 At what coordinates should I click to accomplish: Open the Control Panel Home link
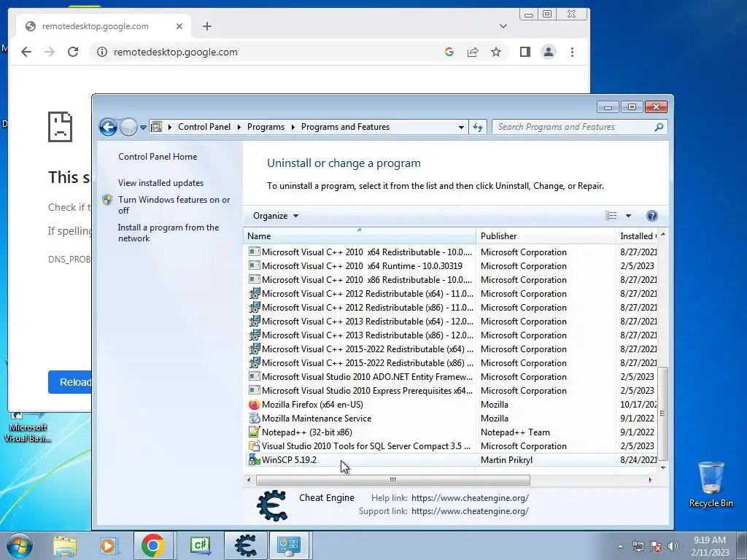(x=158, y=157)
